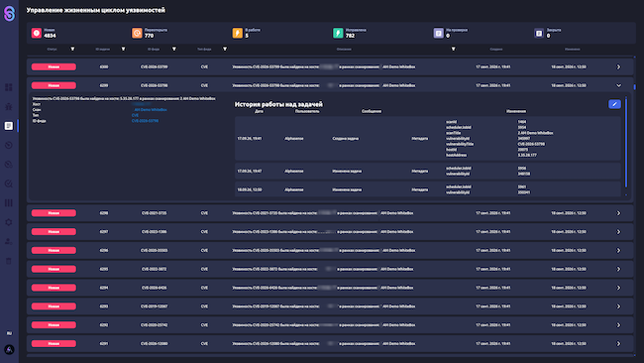Expand task row 6291
The width and height of the screenshot is (644, 363).
tap(618, 344)
